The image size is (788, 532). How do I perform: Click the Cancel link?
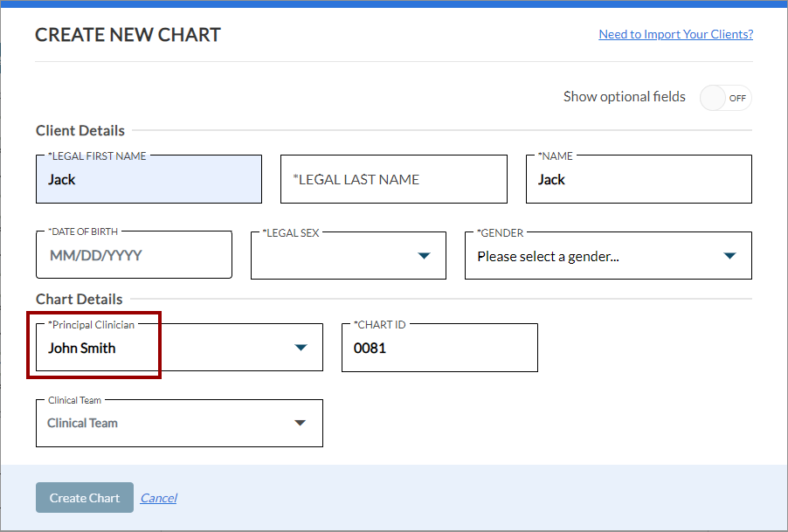pyautogui.click(x=158, y=498)
